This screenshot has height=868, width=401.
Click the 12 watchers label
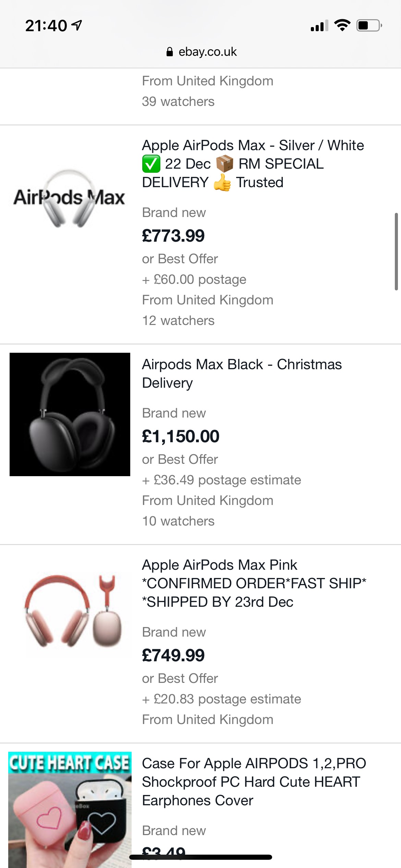click(x=178, y=321)
